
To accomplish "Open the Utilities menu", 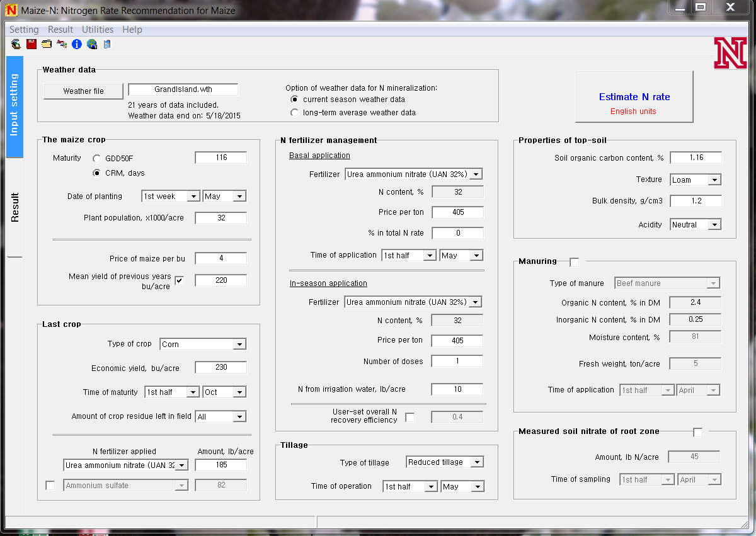I will (x=98, y=30).
